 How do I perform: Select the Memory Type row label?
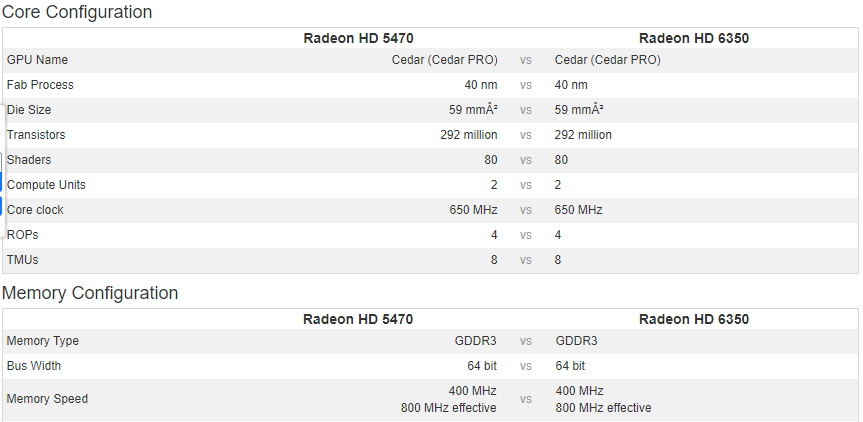pos(42,341)
